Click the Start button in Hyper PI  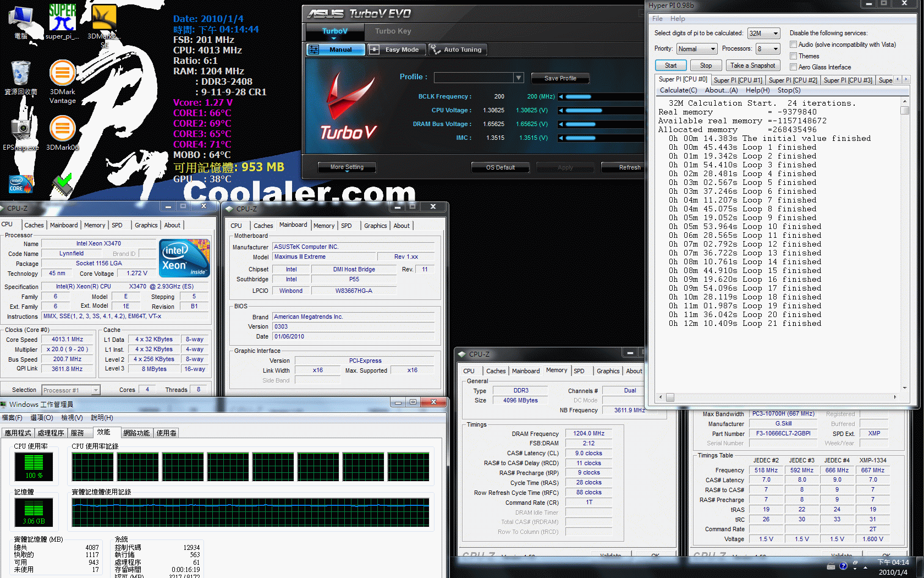[670, 66]
